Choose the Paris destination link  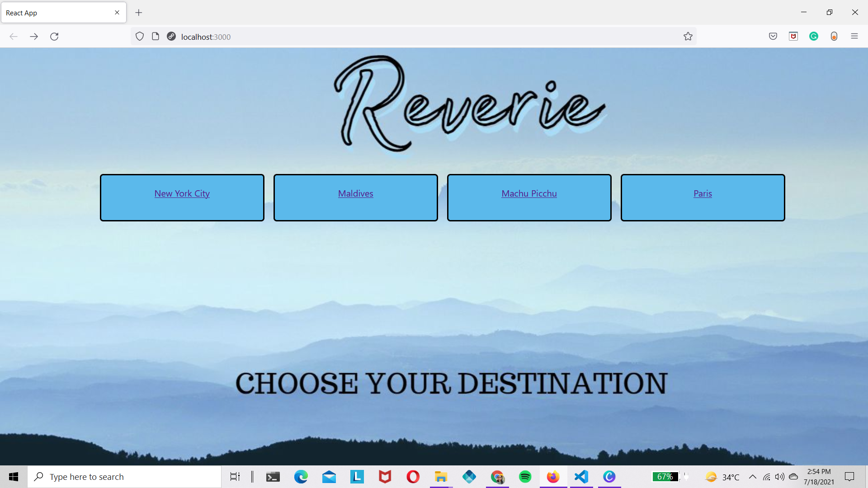[703, 193]
